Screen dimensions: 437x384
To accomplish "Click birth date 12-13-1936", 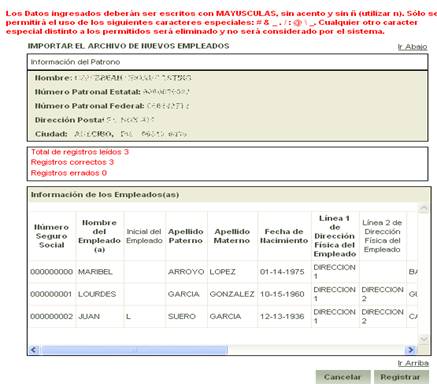I will (282, 317).
